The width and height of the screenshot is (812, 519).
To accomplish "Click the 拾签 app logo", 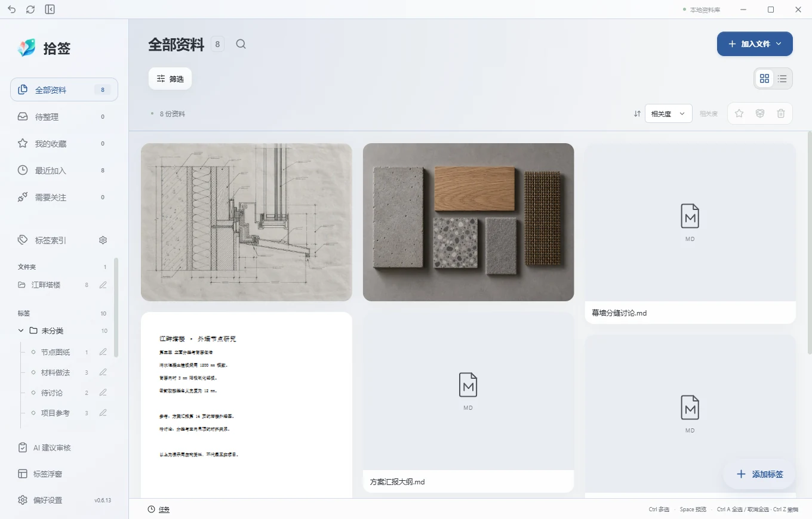I will click(27, 48).
